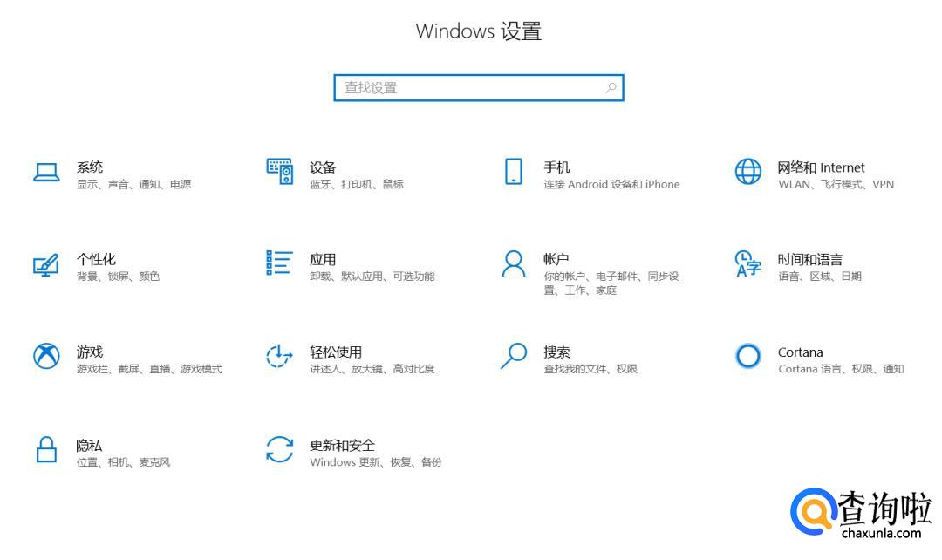Click the 系统 laptop icon
Viewport: 942px width, 560px height.
[x=46, y=173]
